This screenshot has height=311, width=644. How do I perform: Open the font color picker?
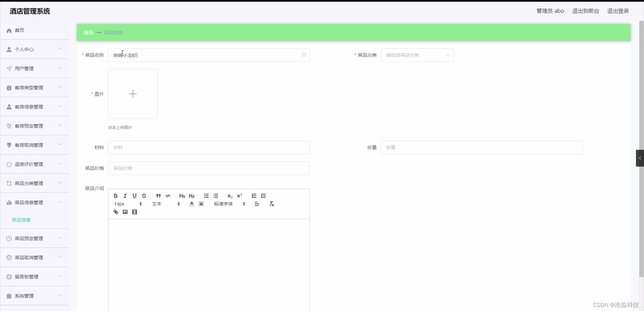[x=192, y=204]
